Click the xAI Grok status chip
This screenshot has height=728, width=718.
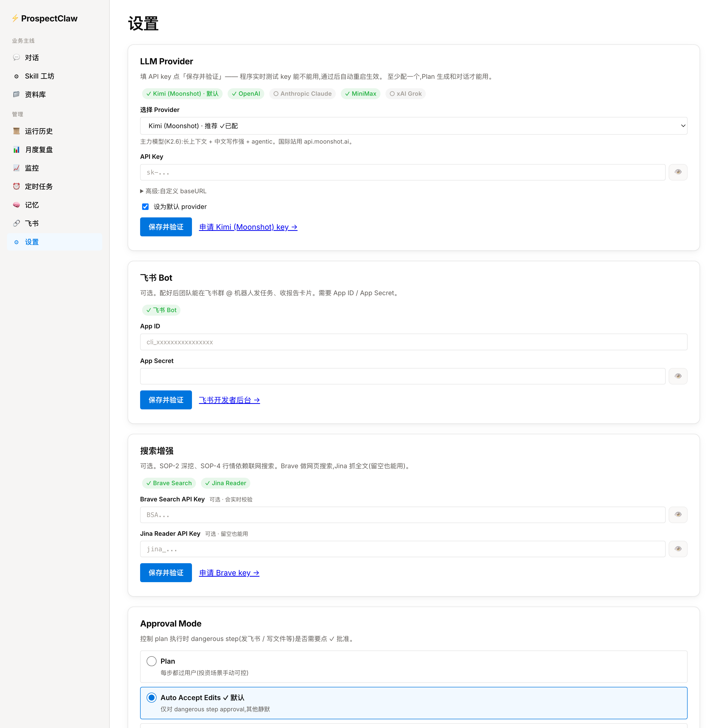pos(405,93)
